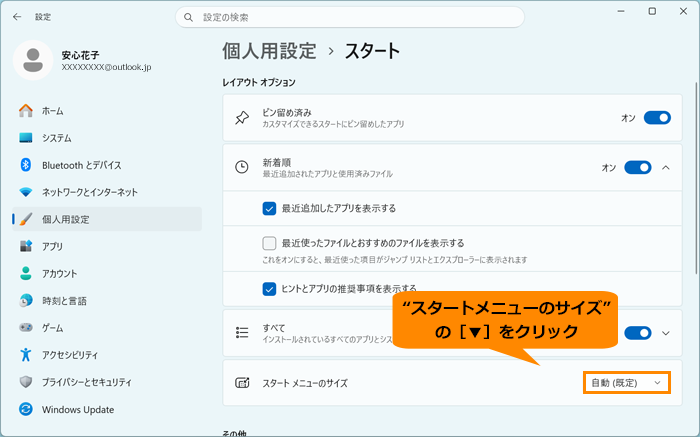700x437 pixels.
Task: Select プライバシーとセキュリティ
Action: tap(107, 382)
